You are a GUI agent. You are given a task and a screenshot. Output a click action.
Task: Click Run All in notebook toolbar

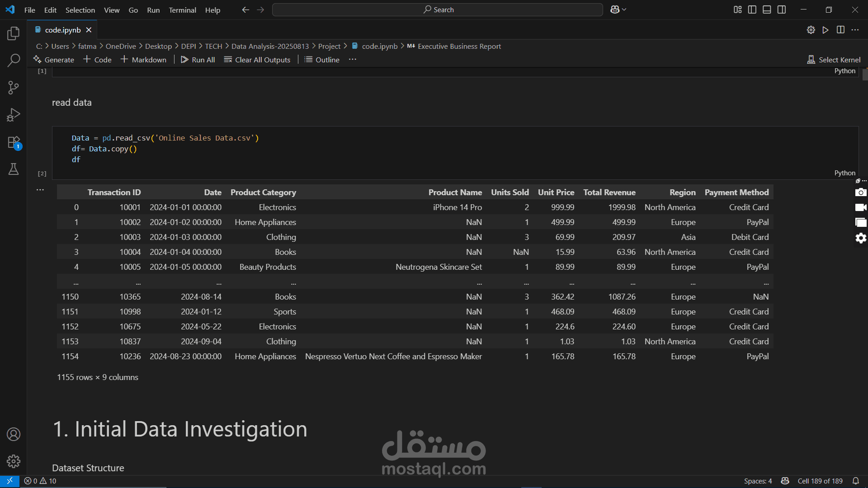[x=198, y=60]
